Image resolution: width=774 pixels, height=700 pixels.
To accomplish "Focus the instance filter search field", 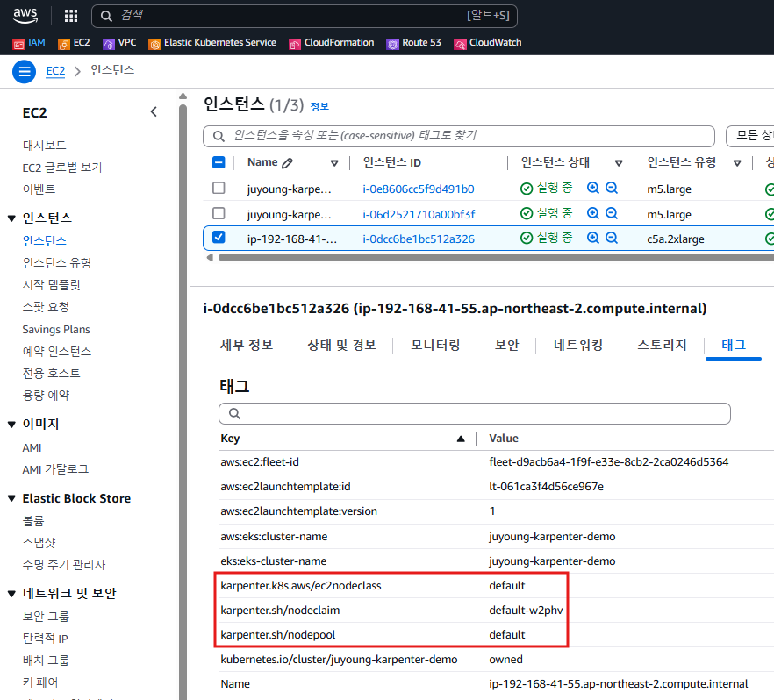I will click(x=459, y=136).
